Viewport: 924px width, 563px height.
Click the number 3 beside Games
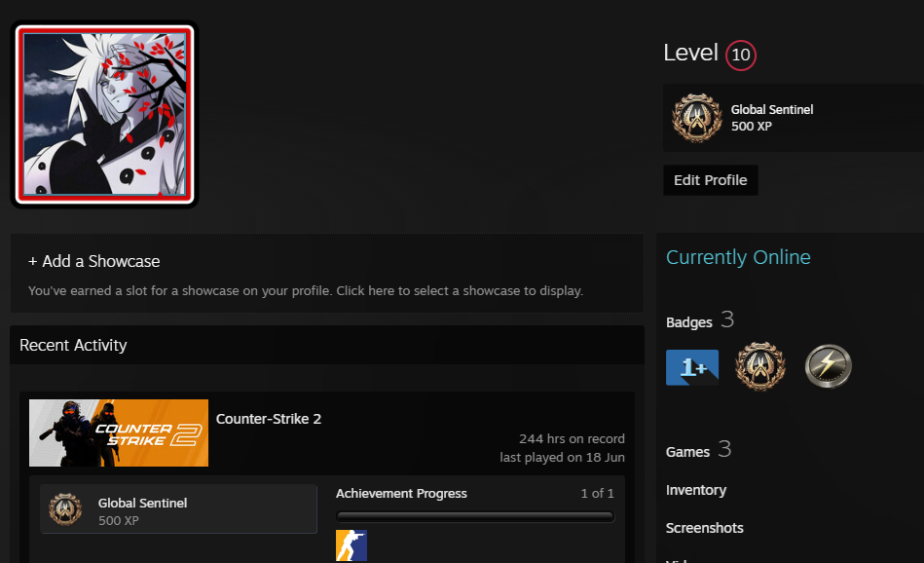724,449
